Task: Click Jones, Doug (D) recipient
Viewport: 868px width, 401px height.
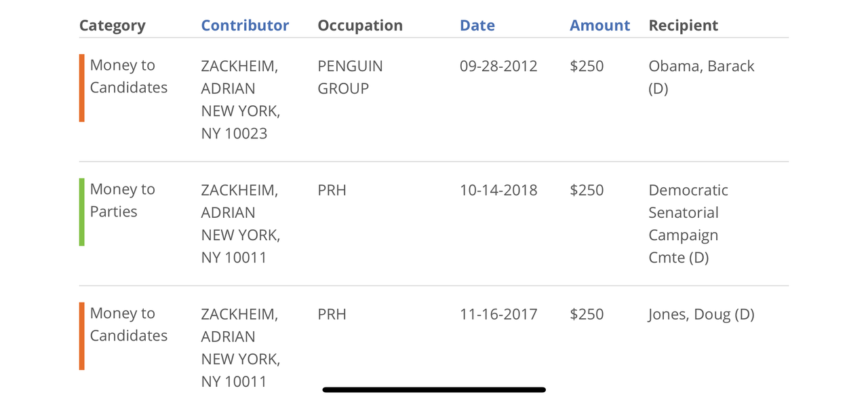Action: coord(701,314)
